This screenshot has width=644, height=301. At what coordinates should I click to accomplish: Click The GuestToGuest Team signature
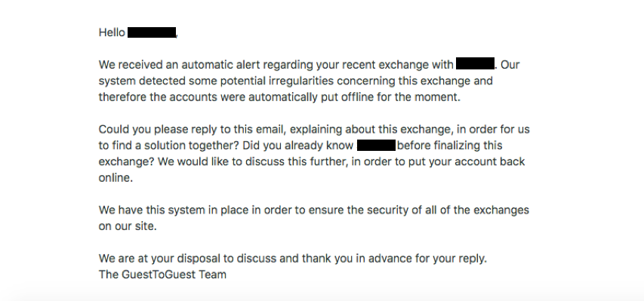(162, 275)
